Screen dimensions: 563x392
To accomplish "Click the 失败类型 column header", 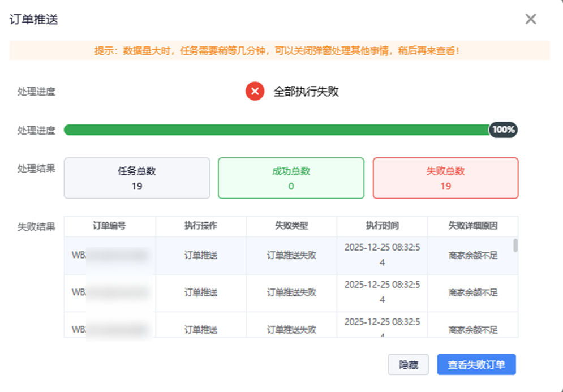I will point(291,226).
